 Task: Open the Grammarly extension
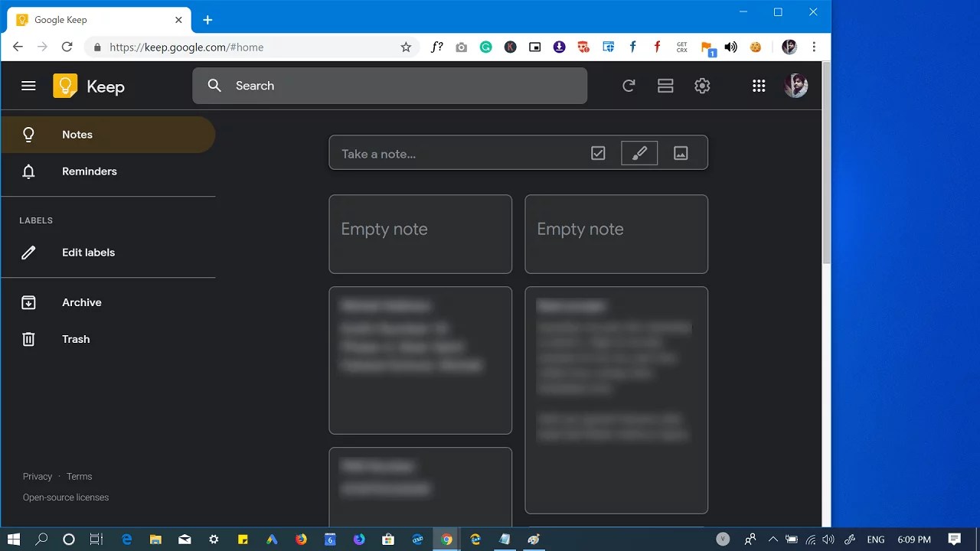(485, 47)
